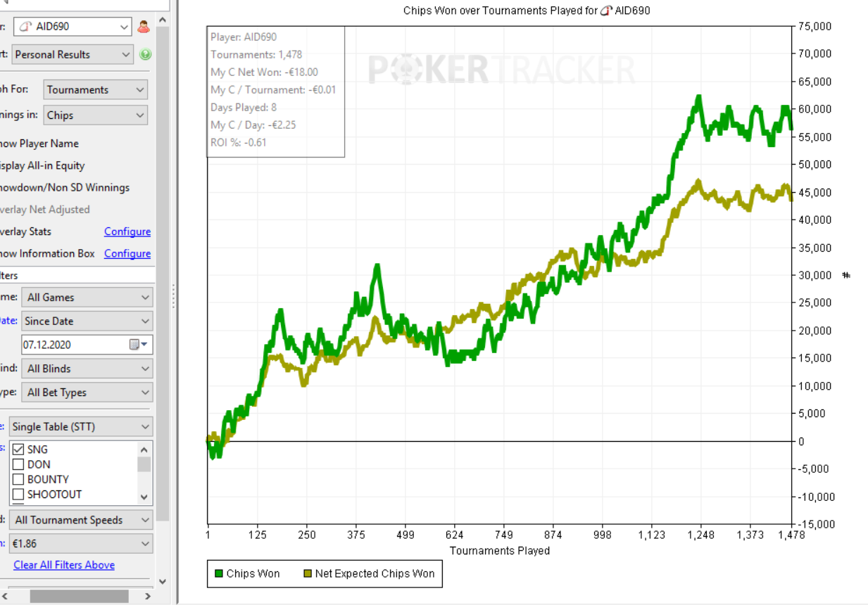Click Configure link next to Information Box
The height and width of the screenshot is (605, 868).
click(127, 253)
